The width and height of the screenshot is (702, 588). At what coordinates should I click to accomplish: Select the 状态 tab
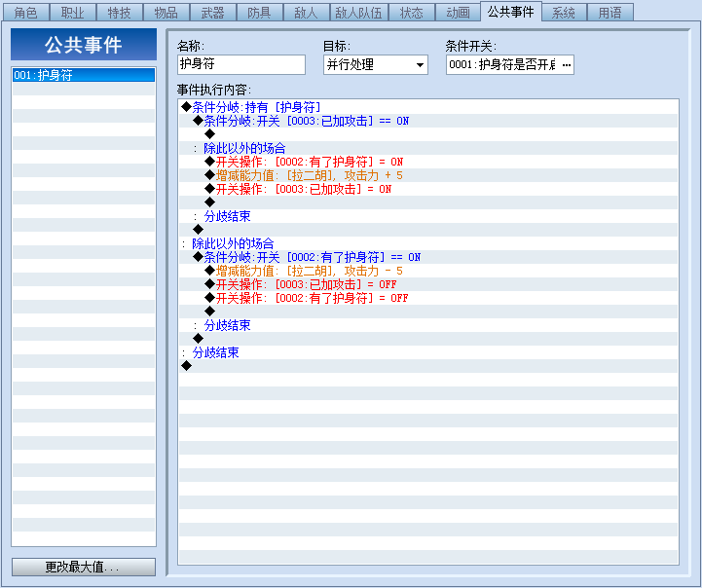tap(411, 12)
